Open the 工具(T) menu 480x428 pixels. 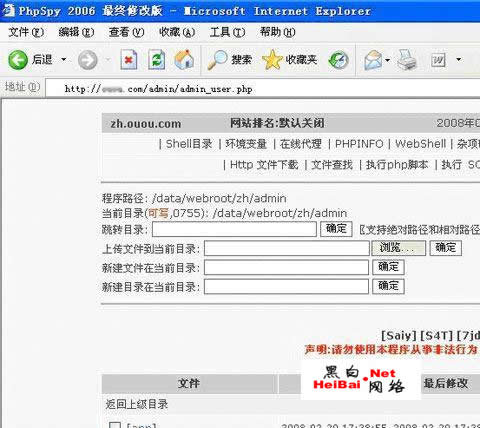(227, 32)
